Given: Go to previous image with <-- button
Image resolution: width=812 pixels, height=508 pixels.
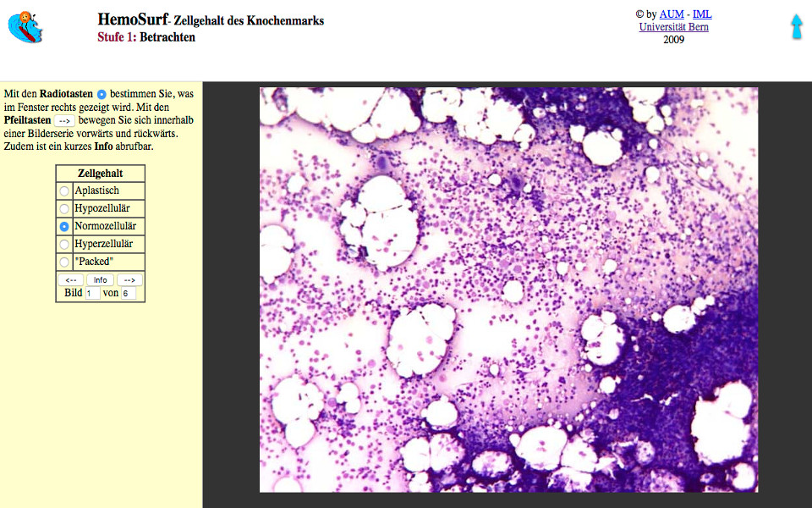Looking at the screenshot, I should click(71, 279).
